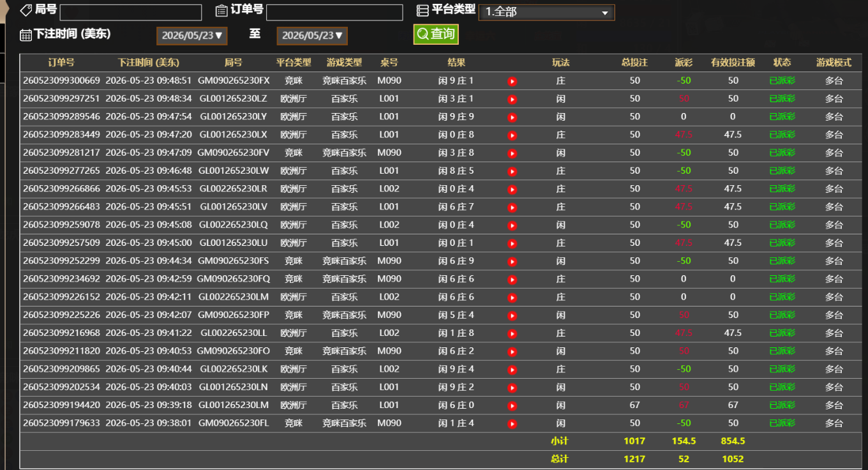868x470 pixels.
Task: Play replay for order 260523099297251
Action: [512, 99]
